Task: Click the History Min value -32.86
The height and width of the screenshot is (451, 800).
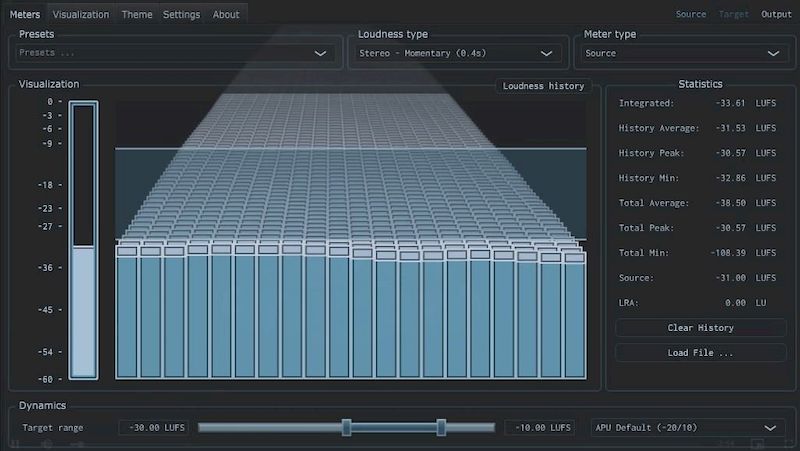Action: click(x=730, y=178)
